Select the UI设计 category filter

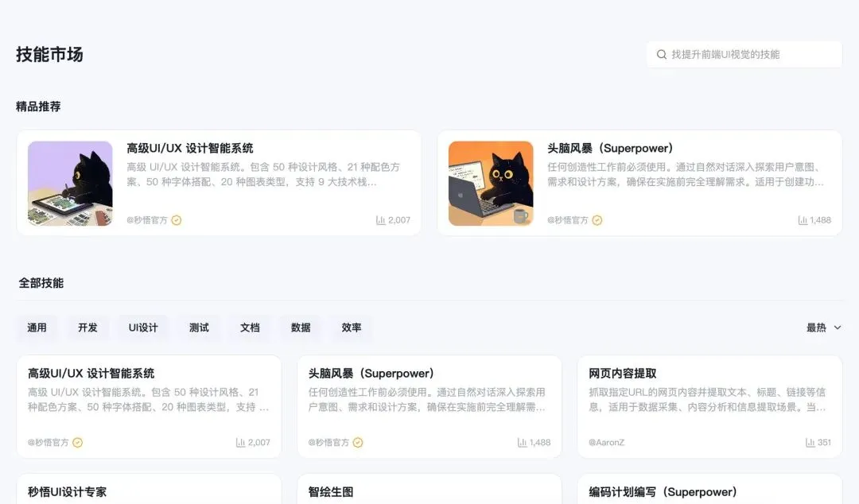click(143, 328)
